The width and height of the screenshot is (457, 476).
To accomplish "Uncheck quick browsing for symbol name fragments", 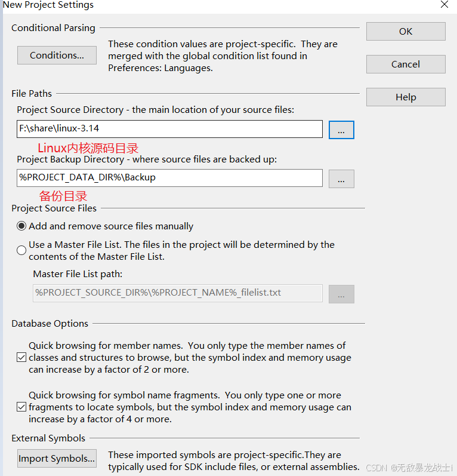I will coord(21,407).
